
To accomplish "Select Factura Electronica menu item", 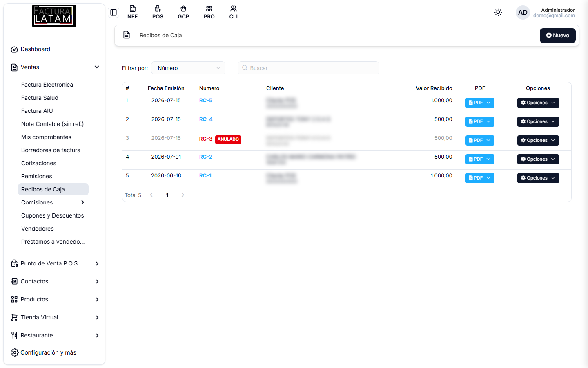I will pos(47,85).
